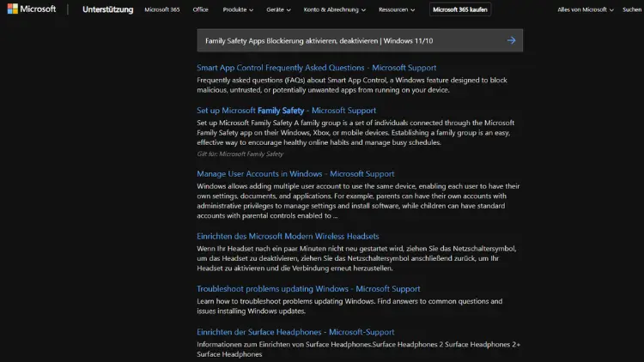Open Set up Microsoft Family Safety result
The height and width of the screenshot is (362, 644).
[286, 111]
